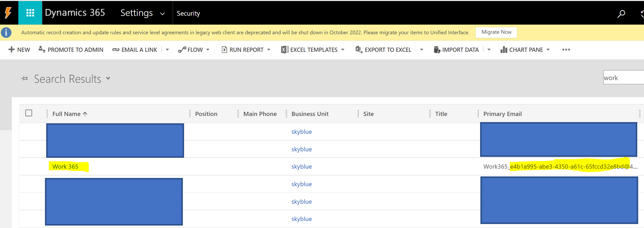644x228 pixels.
Task: Open the Settings navigation menu
Action: [136, 13]
